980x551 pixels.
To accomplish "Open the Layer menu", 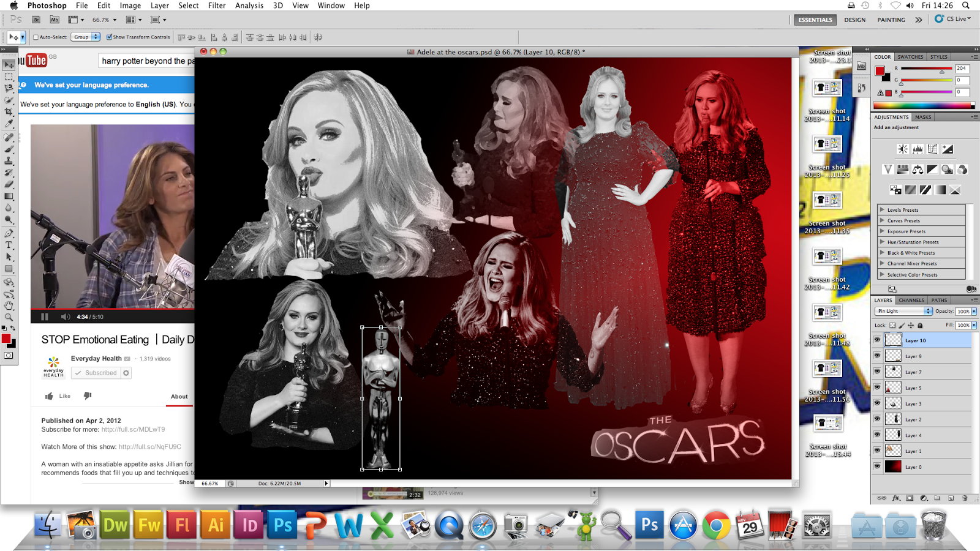I will (160, 6).
